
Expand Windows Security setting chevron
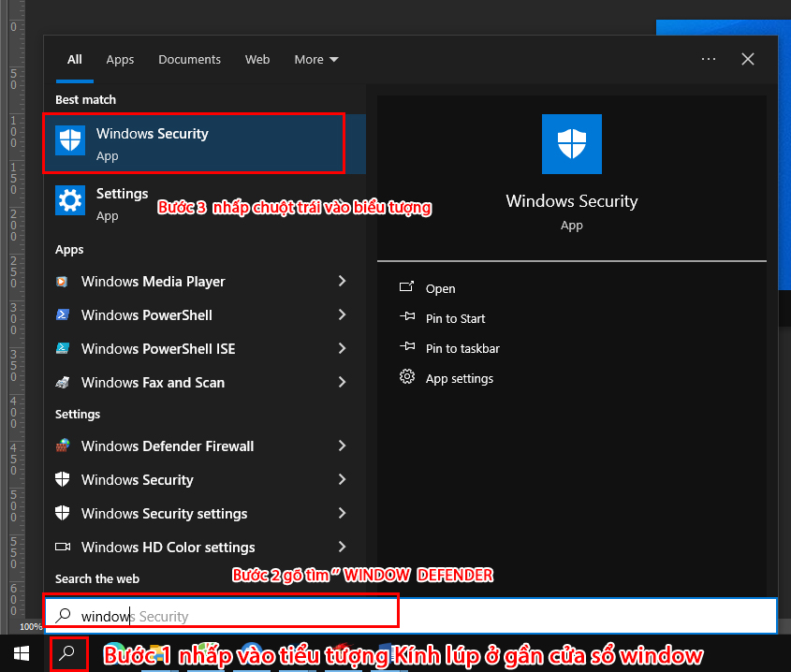tap(342, 479)
